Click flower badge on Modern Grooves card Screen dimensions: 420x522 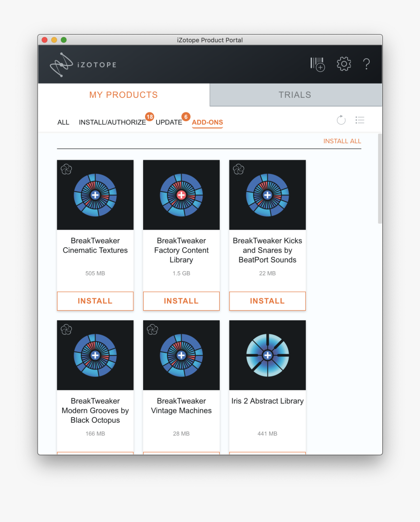(x=66, y=329)
